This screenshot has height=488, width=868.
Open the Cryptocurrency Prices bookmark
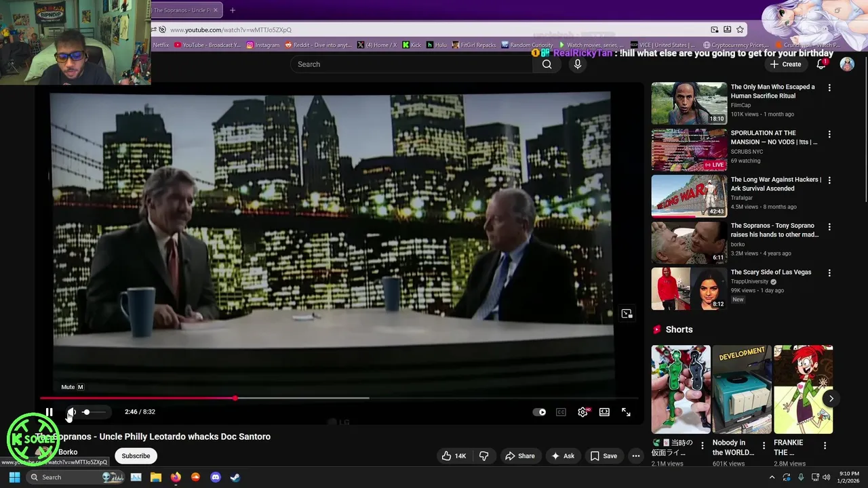pyautogui.click(x=735, y=45)
